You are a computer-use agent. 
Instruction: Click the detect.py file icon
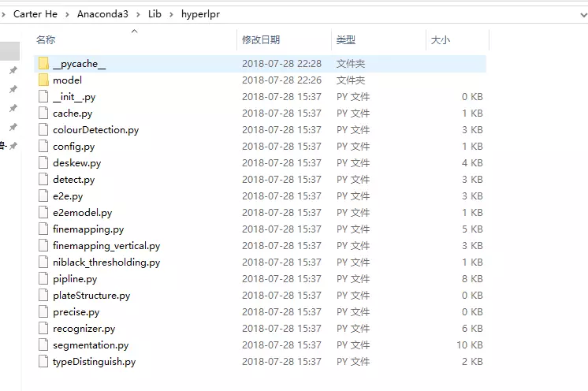pyautogui.click(x=43, y=179)
